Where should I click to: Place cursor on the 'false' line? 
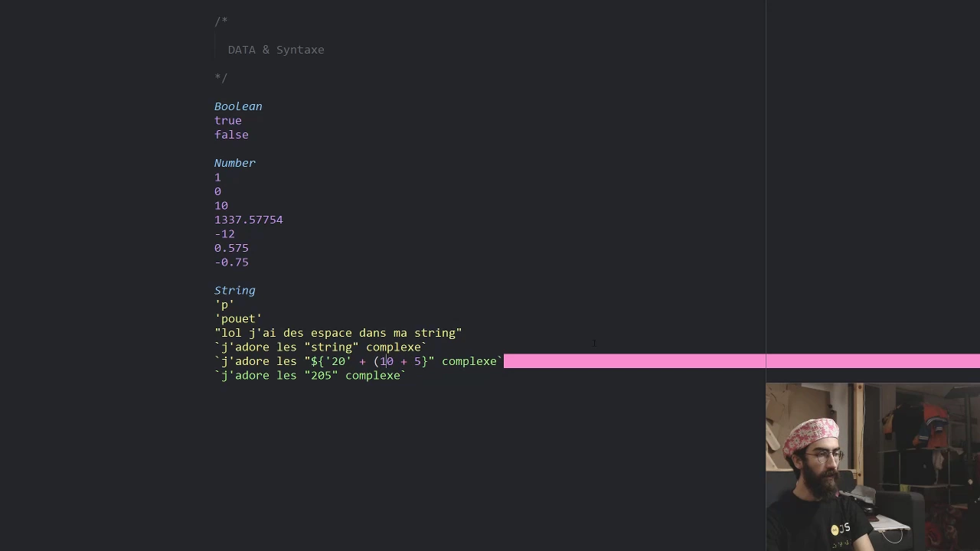point(231,135)
